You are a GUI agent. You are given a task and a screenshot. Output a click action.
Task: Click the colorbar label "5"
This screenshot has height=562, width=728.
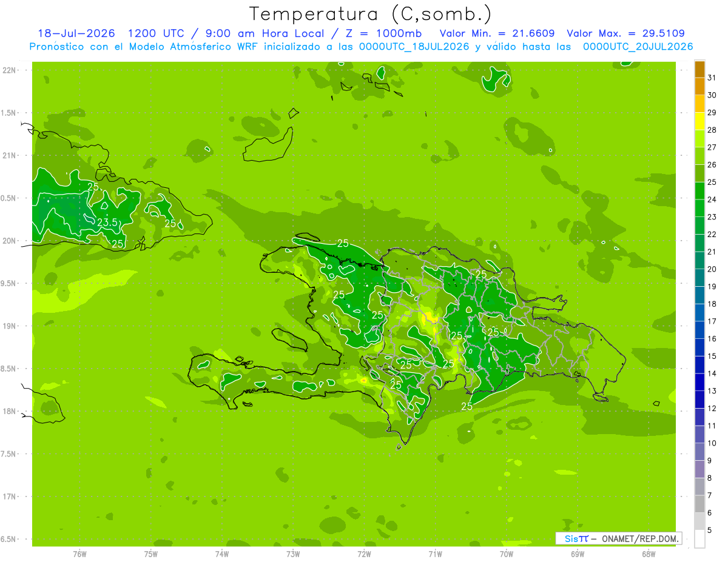tap(710, 530)
